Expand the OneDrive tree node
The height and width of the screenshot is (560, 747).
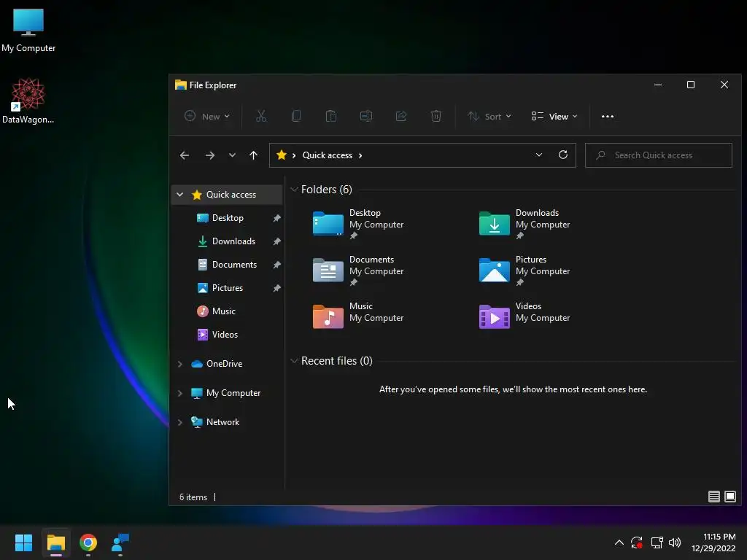179,364
